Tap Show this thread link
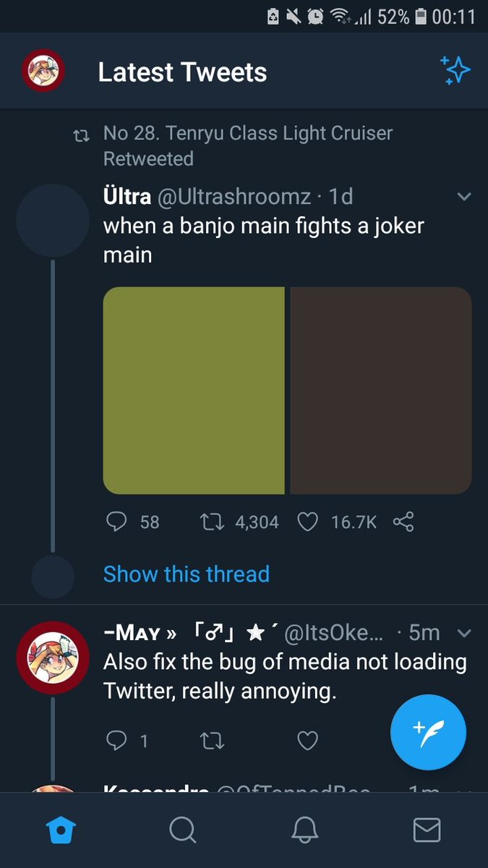Image resolution: width=488 pixels, height=868 pixels. (x=186, y=574)
